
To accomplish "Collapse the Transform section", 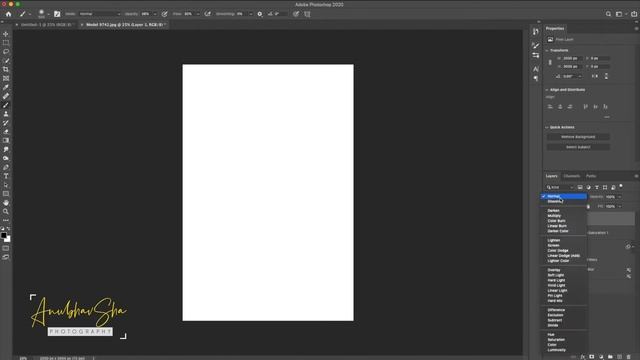I will pos(547,50).
